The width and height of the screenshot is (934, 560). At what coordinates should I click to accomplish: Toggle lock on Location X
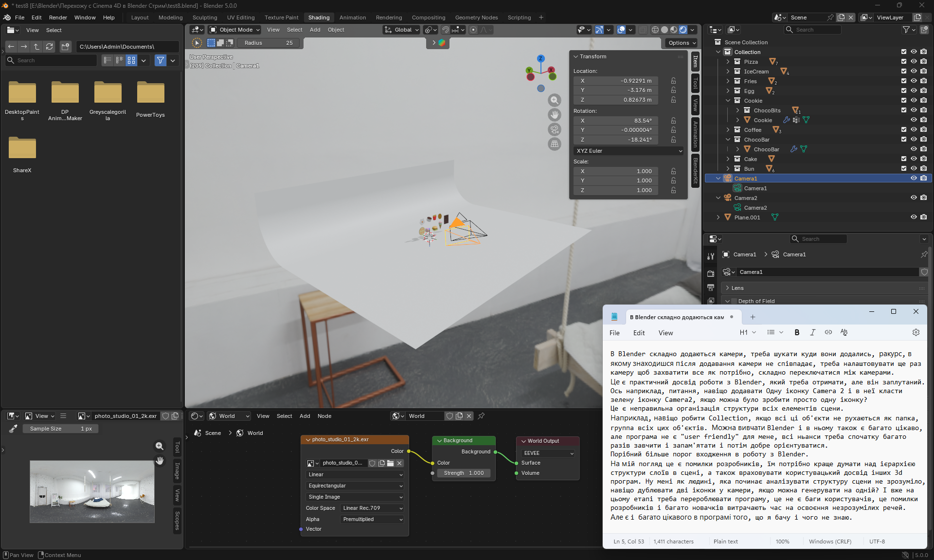point(674,81)
